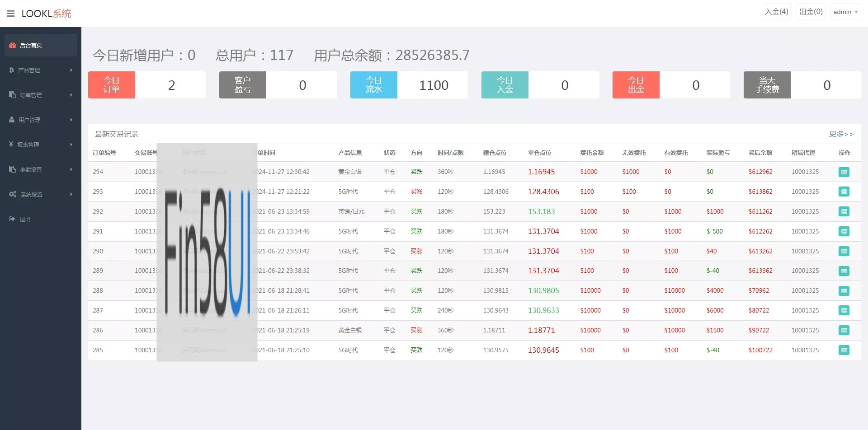
Task: Click the action icon for order 291
Action: pos(844,232)
